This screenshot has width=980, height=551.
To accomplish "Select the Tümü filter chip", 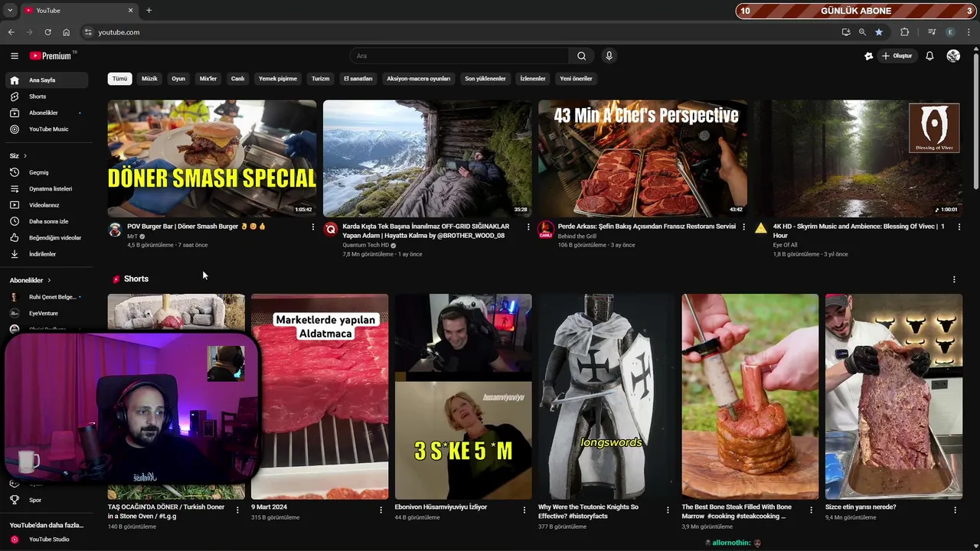I will pyautogui.click(x=120, y=78).
